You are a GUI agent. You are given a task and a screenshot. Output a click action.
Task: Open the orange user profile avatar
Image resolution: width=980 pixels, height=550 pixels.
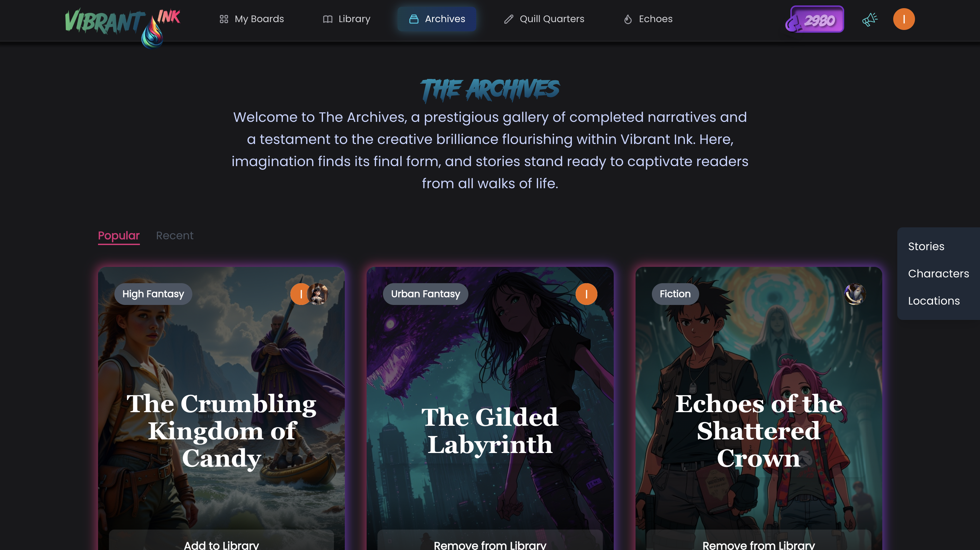[903, 19]
